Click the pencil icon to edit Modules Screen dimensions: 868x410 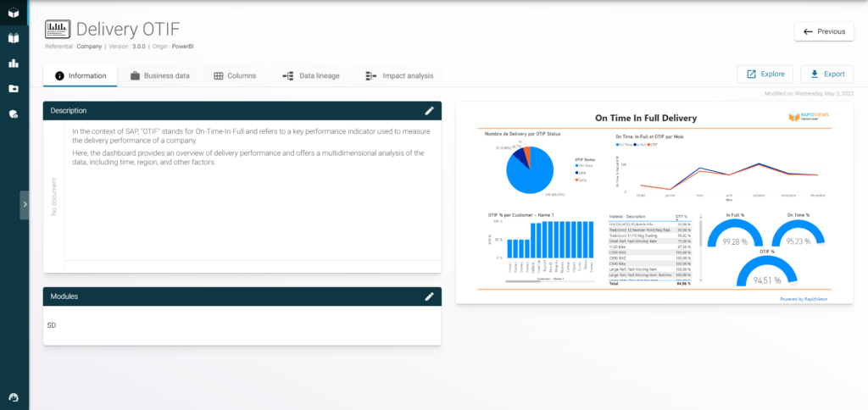pos(429,296)
